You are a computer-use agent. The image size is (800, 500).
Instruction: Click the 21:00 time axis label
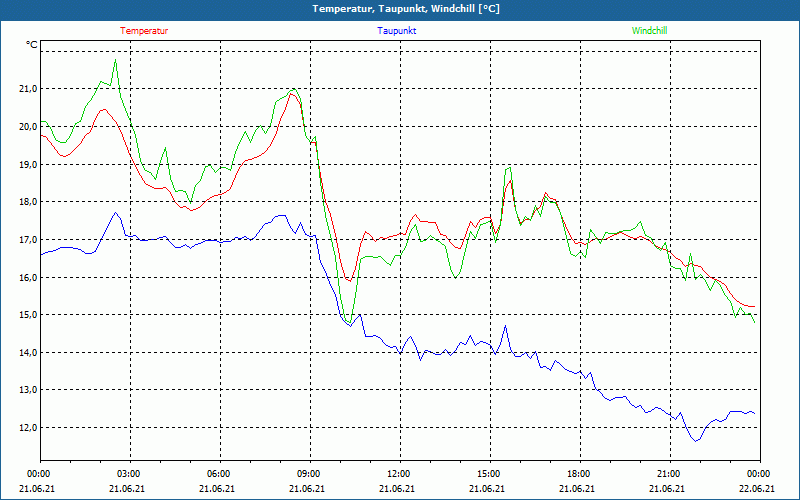coord(670,473)
